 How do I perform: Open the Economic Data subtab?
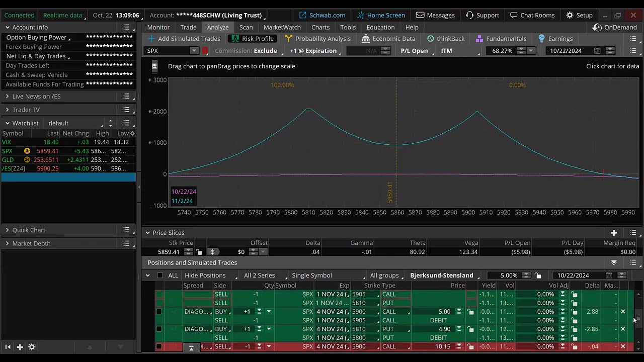[x=388, y=39]
